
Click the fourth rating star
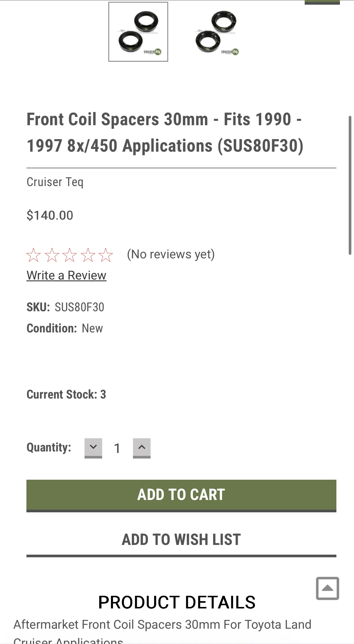pyautogui.click(x=88, y=255)
